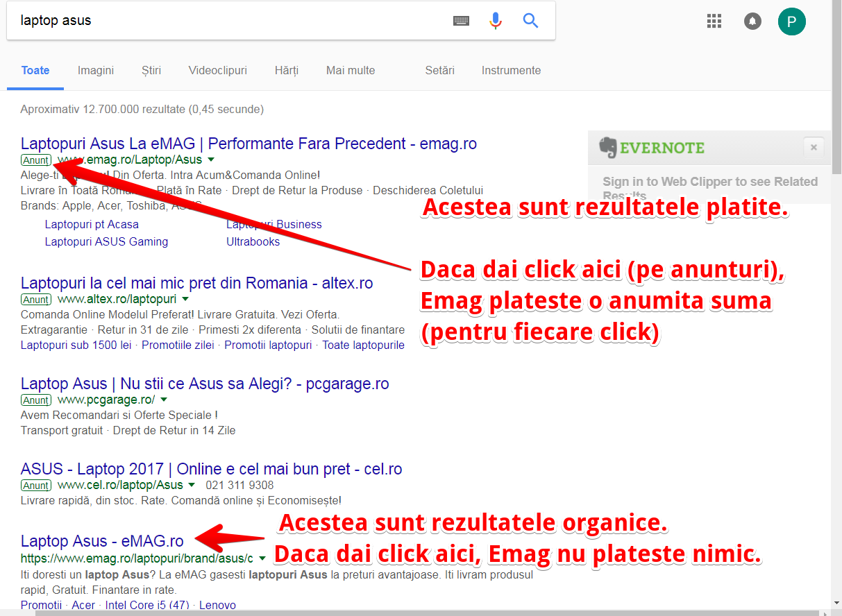Expand dropdown arrow next to emag.ro/Laptop/Asus
842x616 pixels.
(211, 160)
